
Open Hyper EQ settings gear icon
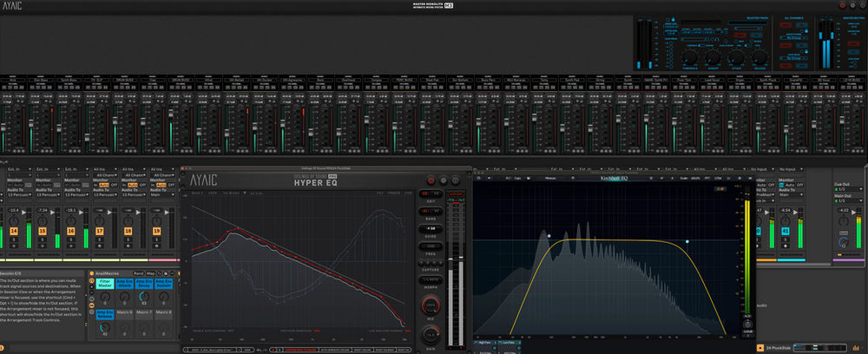[443, 180]
